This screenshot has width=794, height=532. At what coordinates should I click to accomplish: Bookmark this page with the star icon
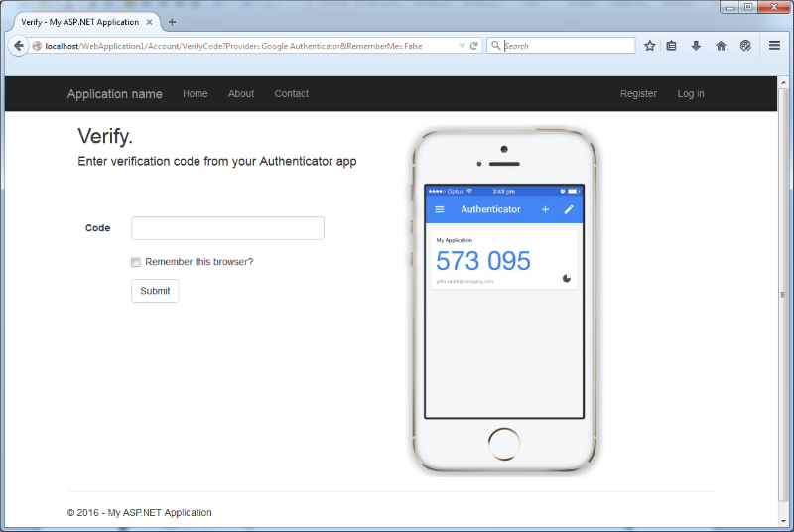coord(650,46)
